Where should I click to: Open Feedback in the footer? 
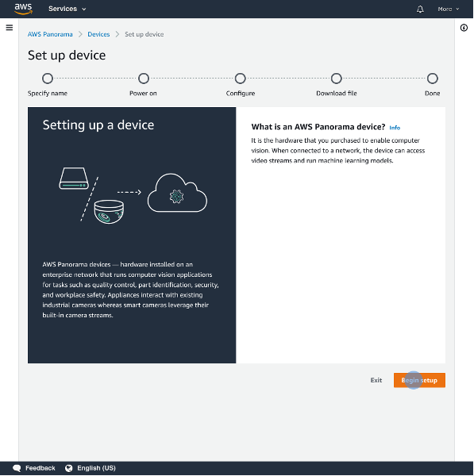point(40,468)
